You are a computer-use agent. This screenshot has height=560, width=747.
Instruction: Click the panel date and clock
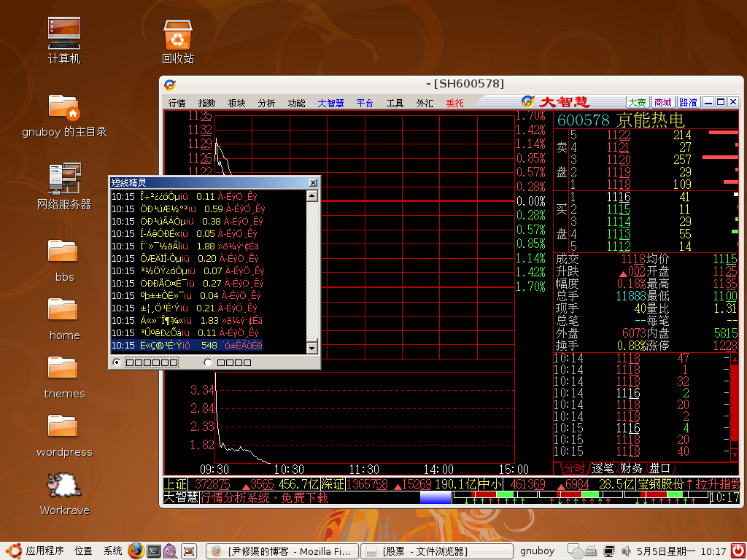(681, 551)
